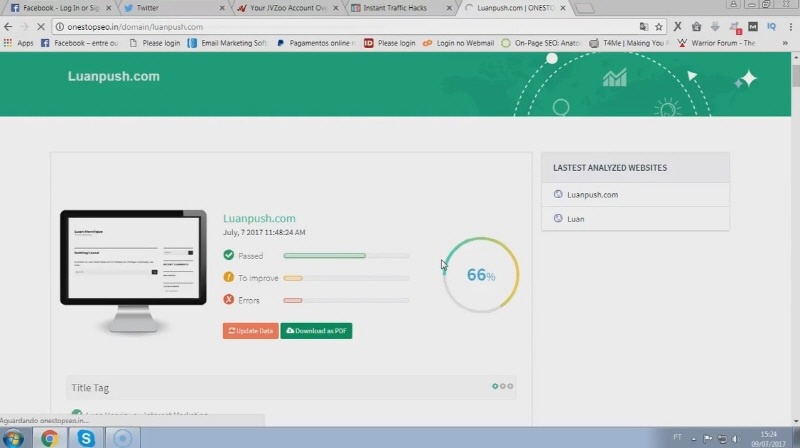Select the Luanpush.com ONESTO tab
Image resolution: width=800 pixels, height=448 pixels.
(513, 8)
